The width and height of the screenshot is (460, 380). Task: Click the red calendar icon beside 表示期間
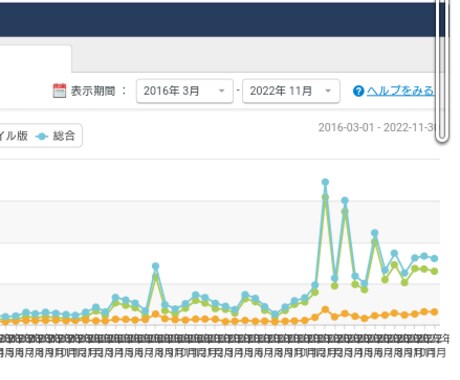click(59, 91)
